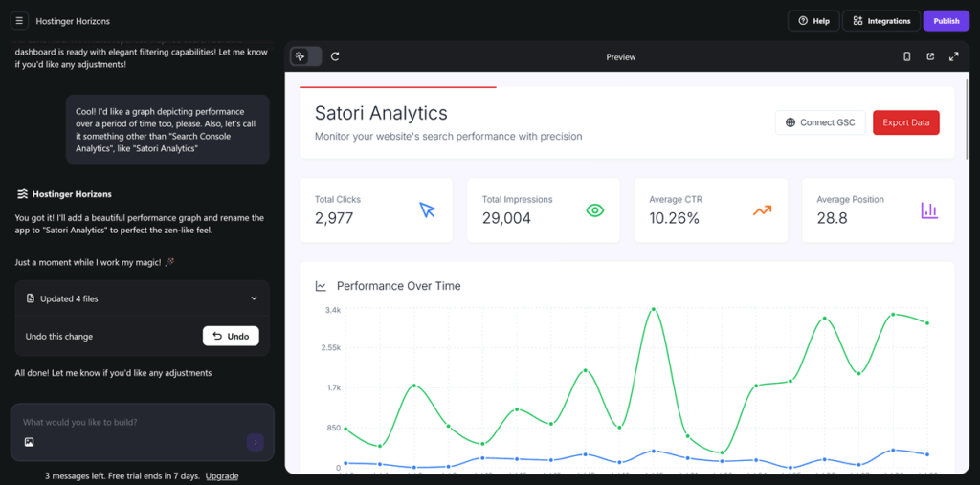
Task: Click the blue cursor icon in Total Clicks
Action: 427,210
